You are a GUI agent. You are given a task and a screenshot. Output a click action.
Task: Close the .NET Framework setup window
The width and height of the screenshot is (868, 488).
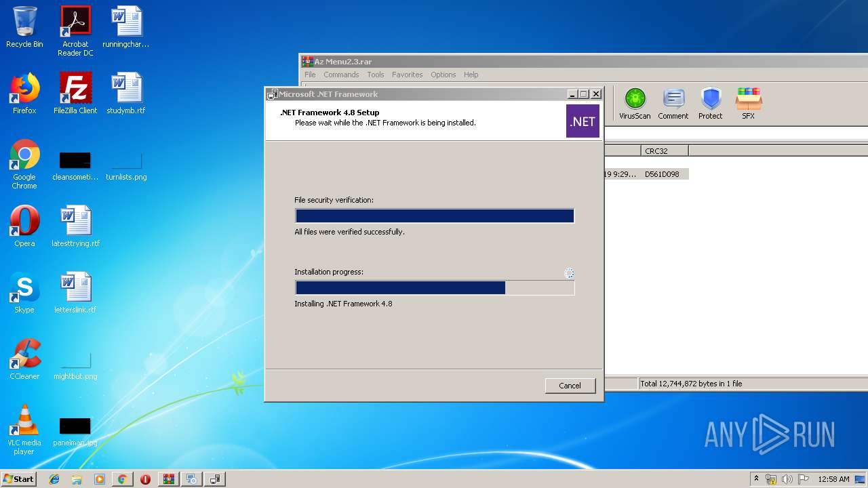(x=596, y=94)
